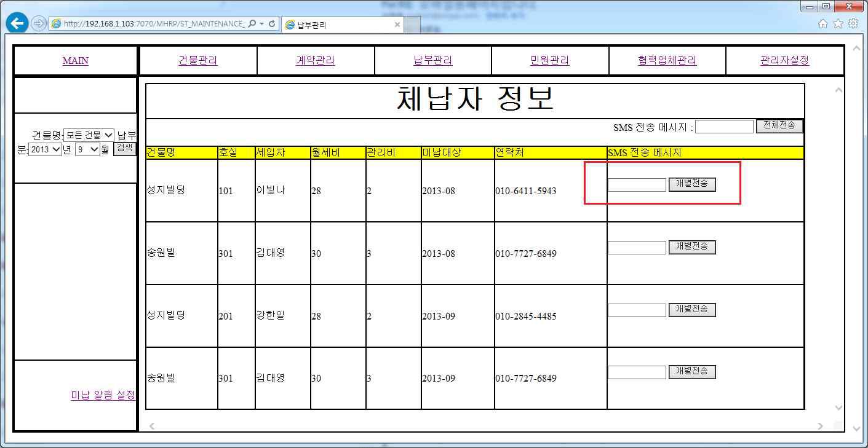Viewport: 868px width, 448px height.
Task: Click 개별전송 for 강한일 row
Action: click(x=692, y=310)
